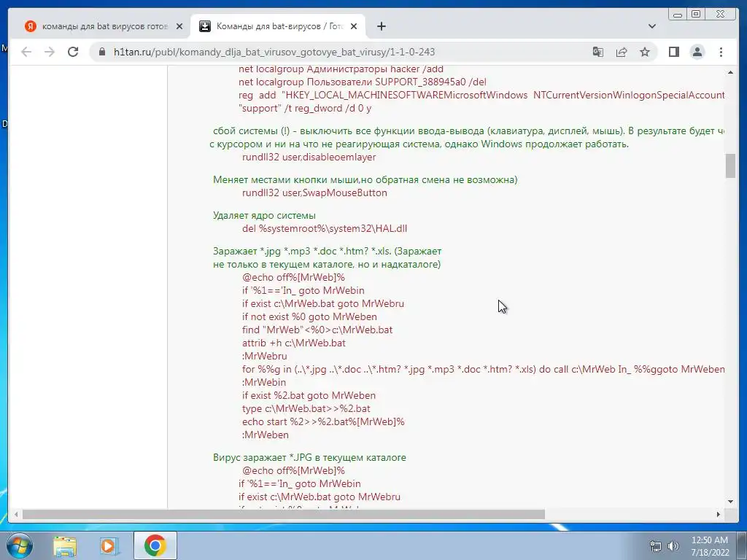Click the scroll down arrow

[730, 502]
